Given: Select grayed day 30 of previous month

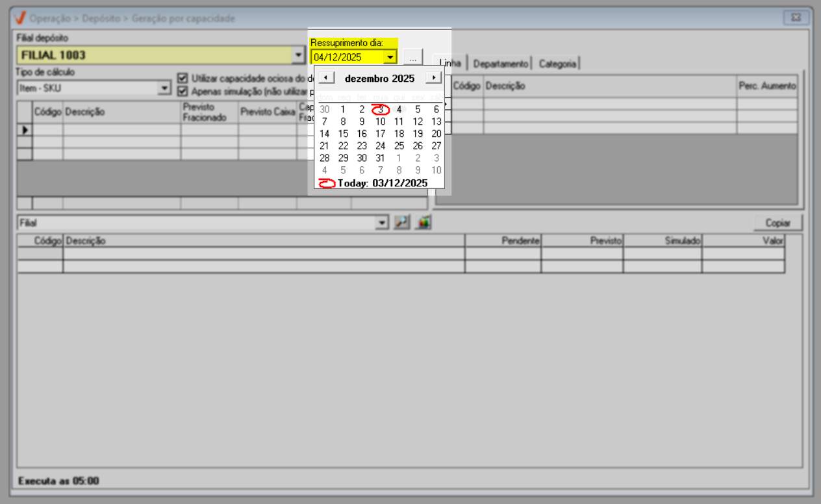Looking at the screenshot, I should (x=325, y=110).
